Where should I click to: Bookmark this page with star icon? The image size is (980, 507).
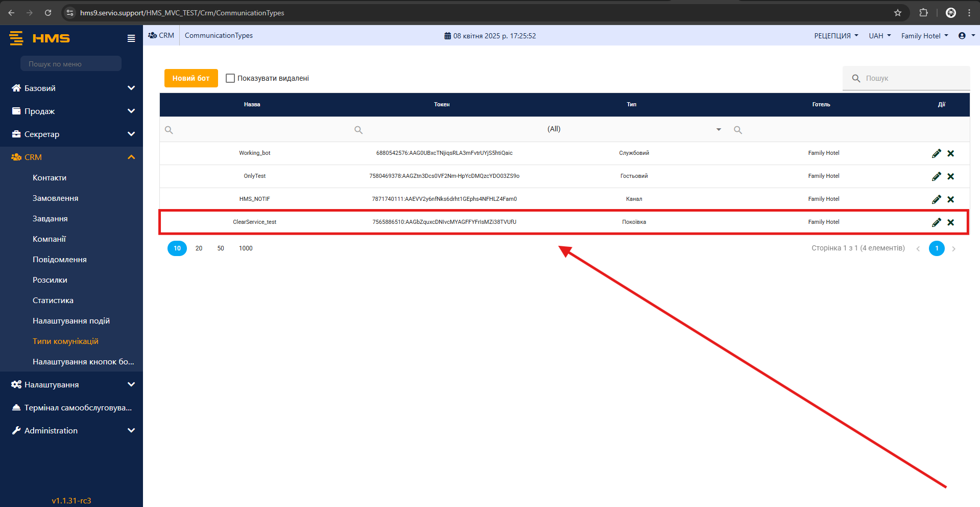898,13
